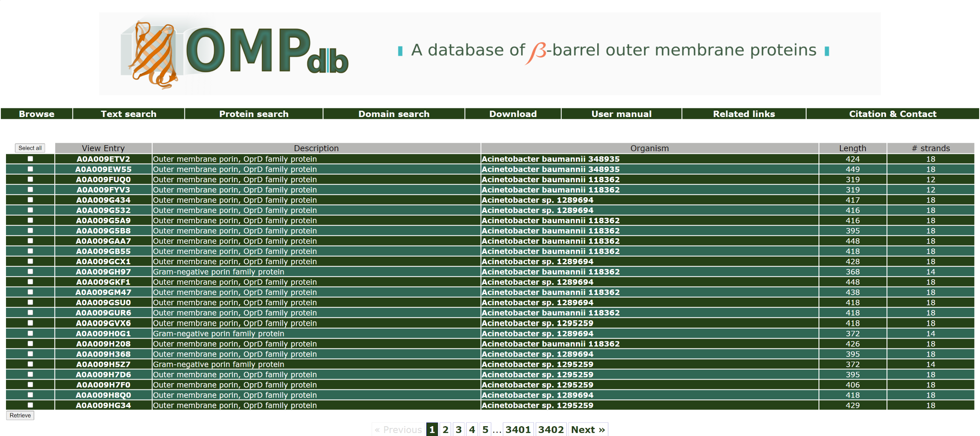Viewport: 980px width, 436px height.
Task: Open entry A0A009GM47
Action: (103, 292)
